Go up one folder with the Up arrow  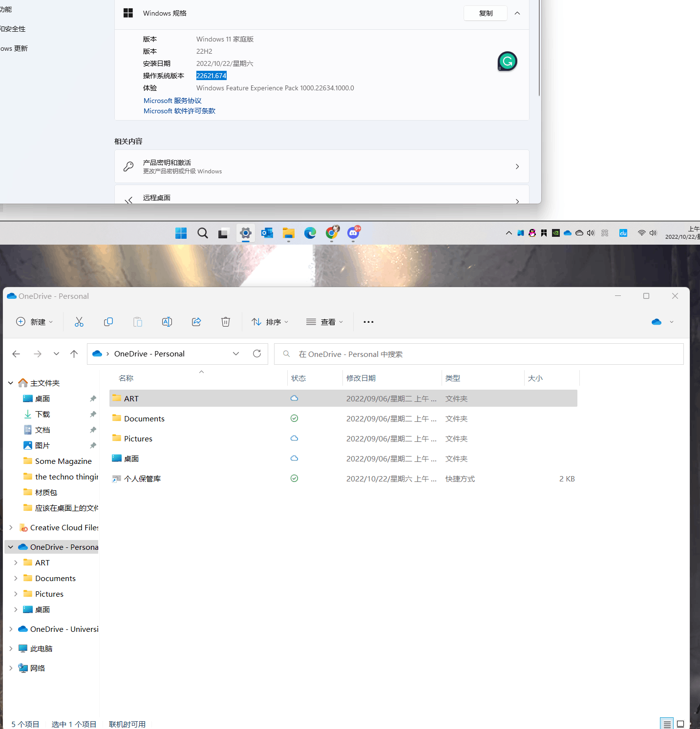[x=74, y=354]
